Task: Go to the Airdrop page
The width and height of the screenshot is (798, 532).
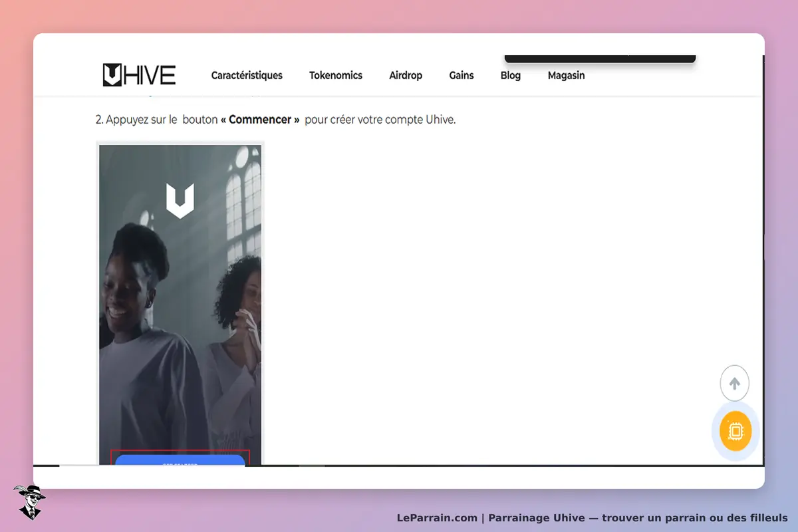Action: pyautogui.click(x=406, y=75)
